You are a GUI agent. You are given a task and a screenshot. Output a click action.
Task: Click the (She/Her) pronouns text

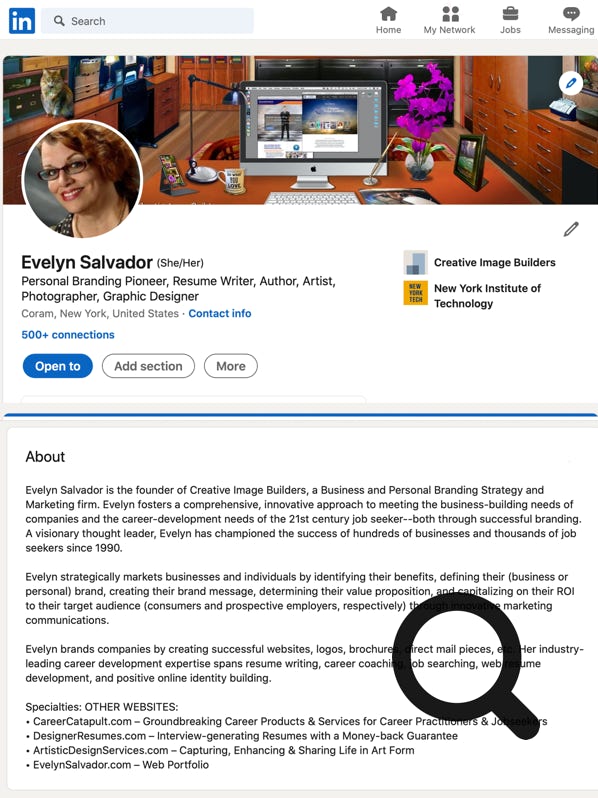[x=180, y=263]
